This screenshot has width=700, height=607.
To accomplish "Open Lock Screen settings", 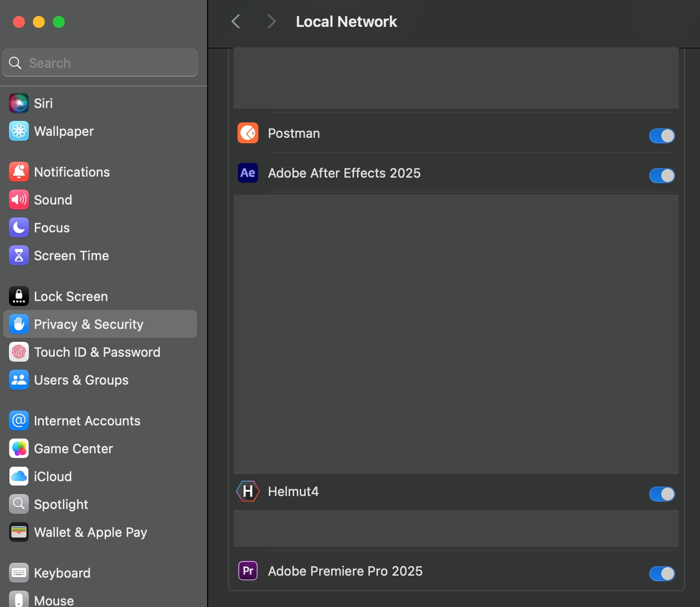I will coord(71,297).
